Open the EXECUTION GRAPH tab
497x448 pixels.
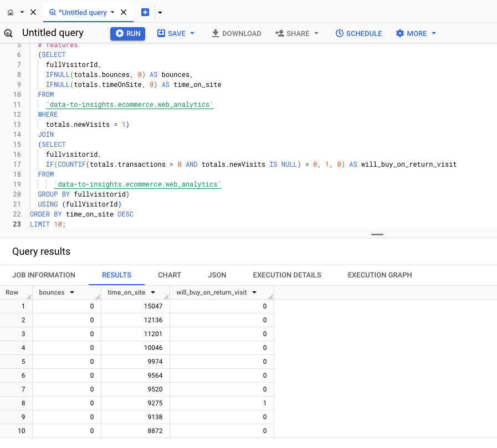tap(379, 275)
